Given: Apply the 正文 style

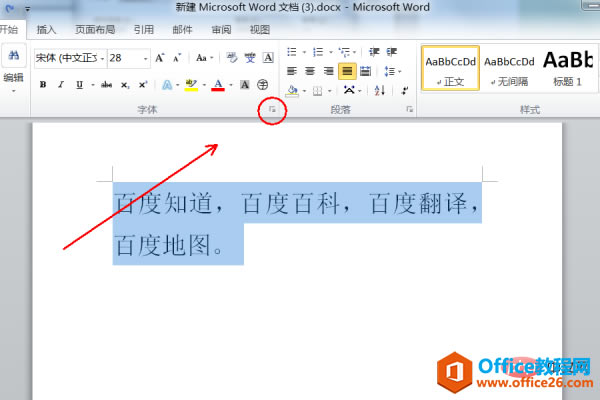Looking at the screenshot, I should pyautogui.click(x=450, y=69).
